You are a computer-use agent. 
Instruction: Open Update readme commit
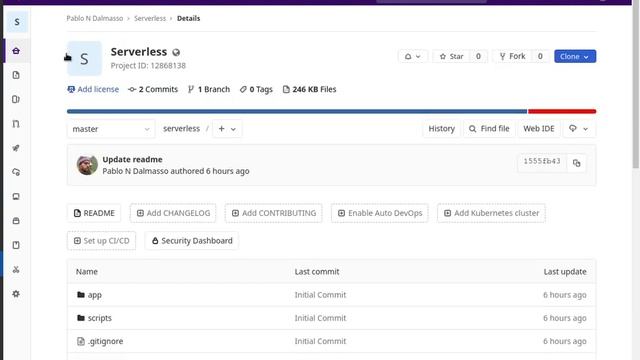click(x=132, y=159)
